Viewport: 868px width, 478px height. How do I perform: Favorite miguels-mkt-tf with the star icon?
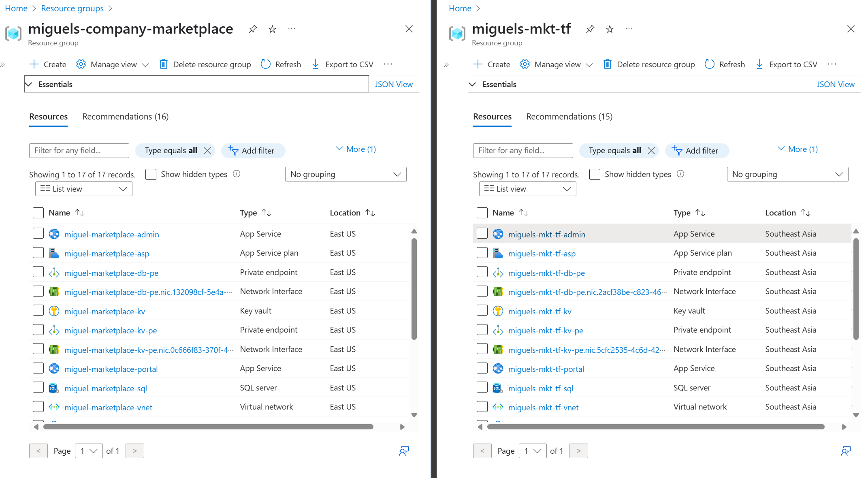[610, 29]
